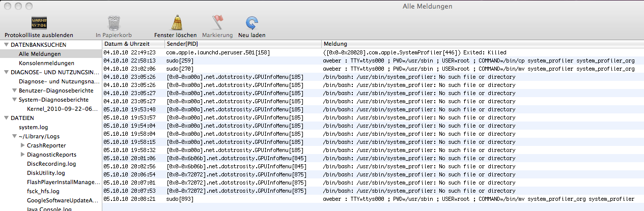The height and width of the screenshot is (211, 644).
Task: Clear the window with Fenster löschen broom
Action: (175, 23)
